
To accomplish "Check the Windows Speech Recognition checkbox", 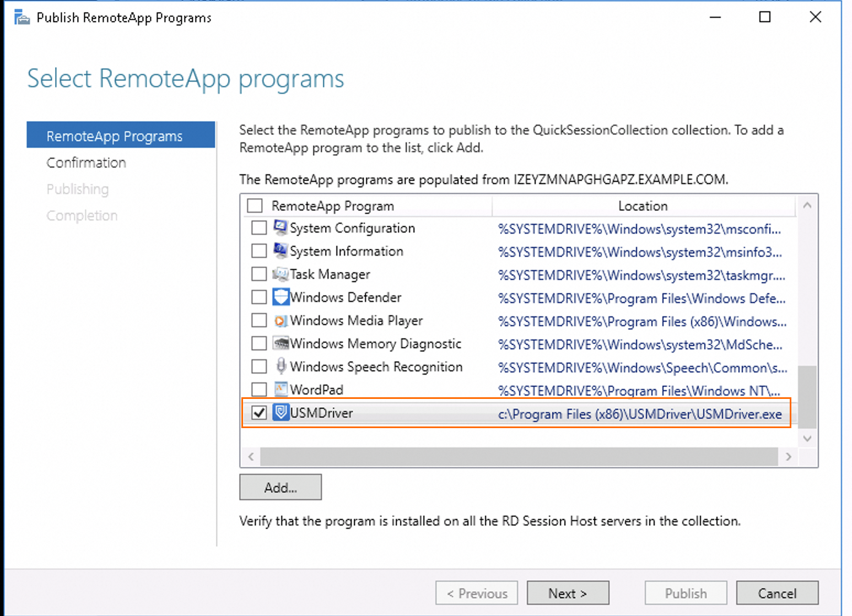I will [259, 366].
